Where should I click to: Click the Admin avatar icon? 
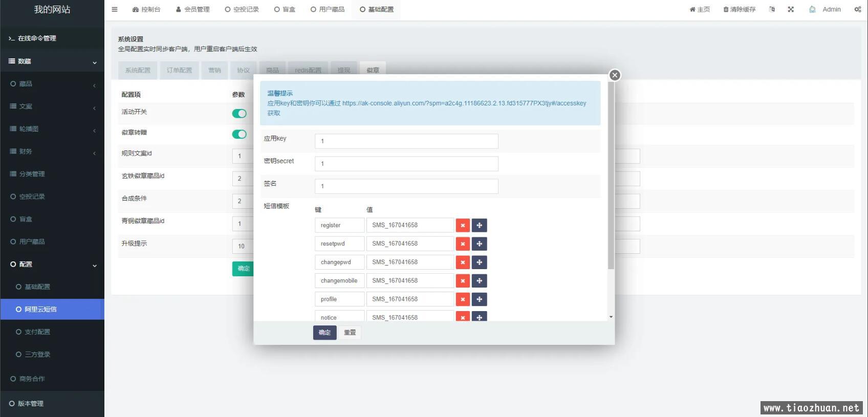[812, 9]
